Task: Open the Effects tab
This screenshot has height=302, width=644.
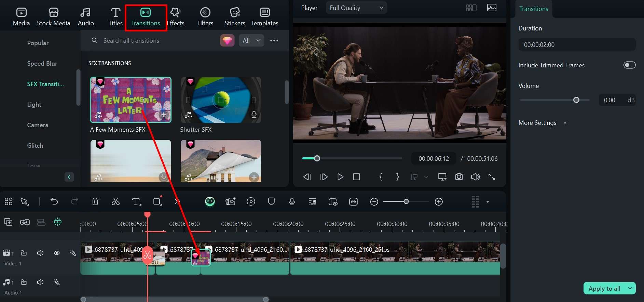Action: coord(176,17)
